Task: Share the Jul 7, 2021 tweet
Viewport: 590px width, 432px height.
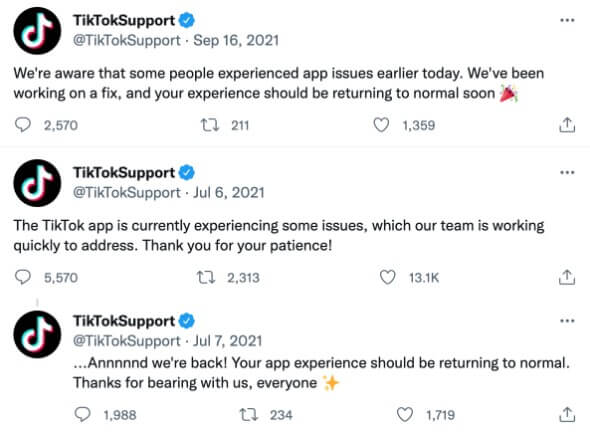Action: (567, 414)
